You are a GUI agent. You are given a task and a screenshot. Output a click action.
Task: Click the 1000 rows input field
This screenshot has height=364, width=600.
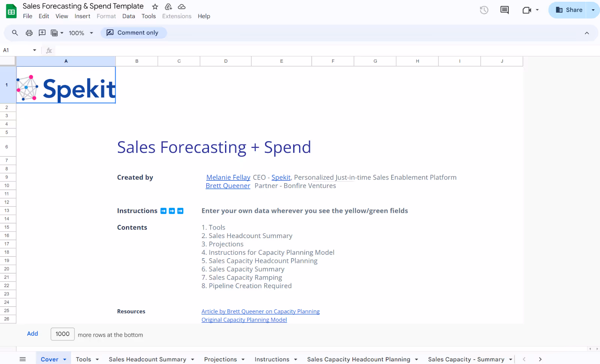63,334
